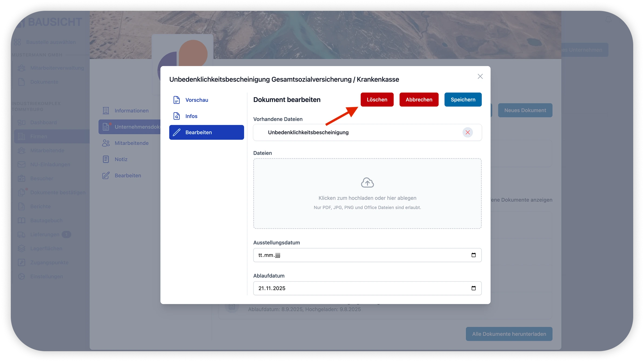Screen dimensions: 644x362
Task: Open Dokumente in sidebar
Action: 44,82
